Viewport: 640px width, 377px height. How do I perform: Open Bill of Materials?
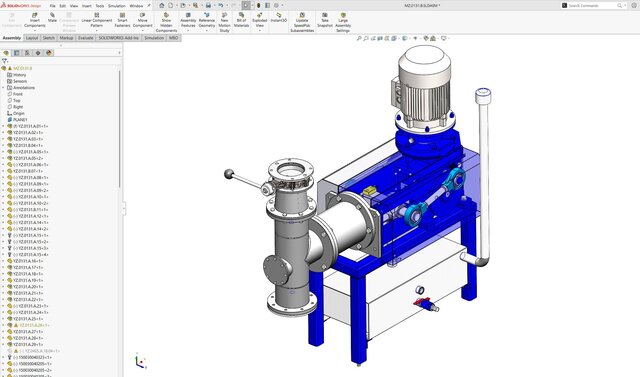point(241,20)
